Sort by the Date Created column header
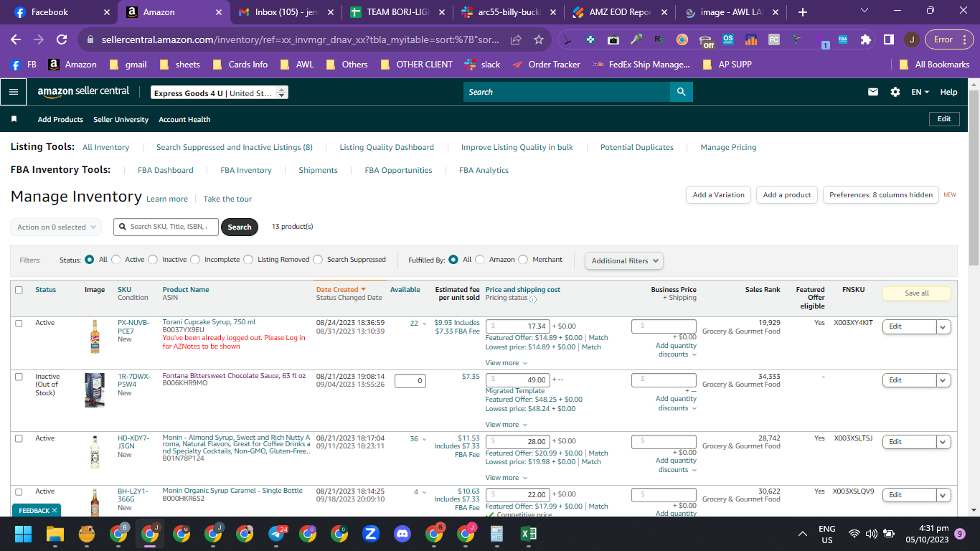 [341, 290]
